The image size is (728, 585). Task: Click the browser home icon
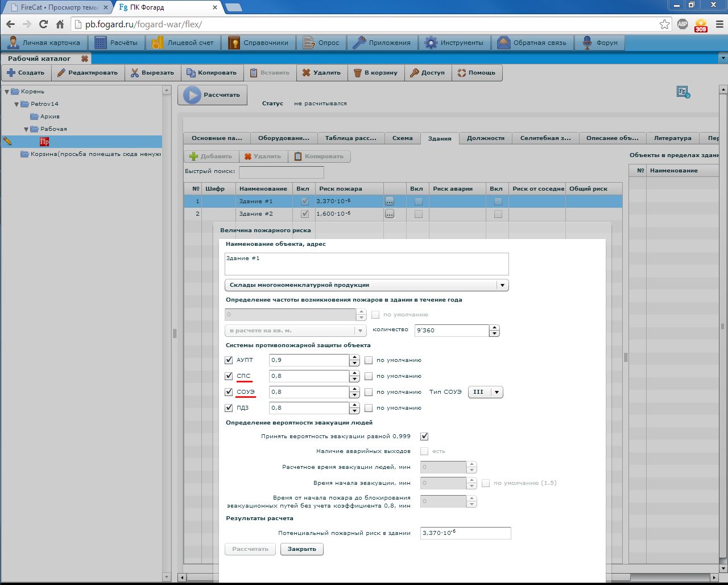click(60, 24)
